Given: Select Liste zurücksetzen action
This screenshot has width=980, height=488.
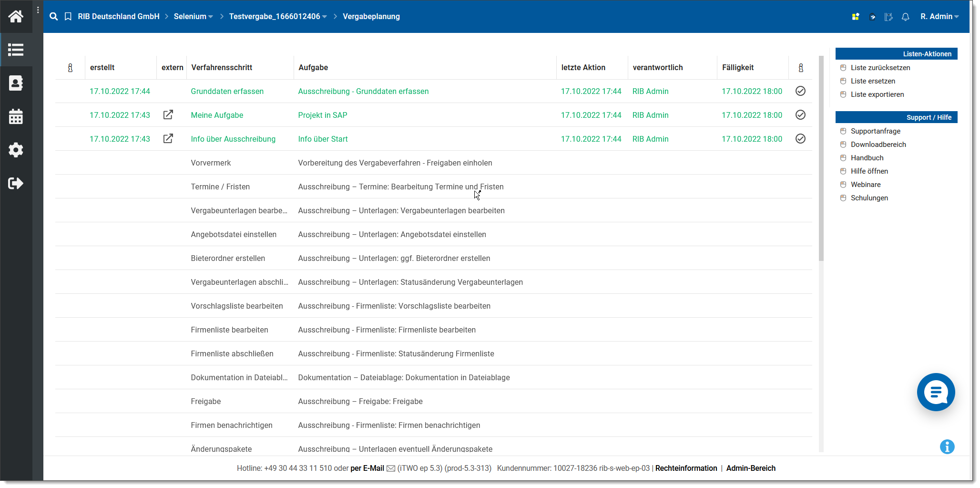Looking at the screenshot, I should 880,68.
